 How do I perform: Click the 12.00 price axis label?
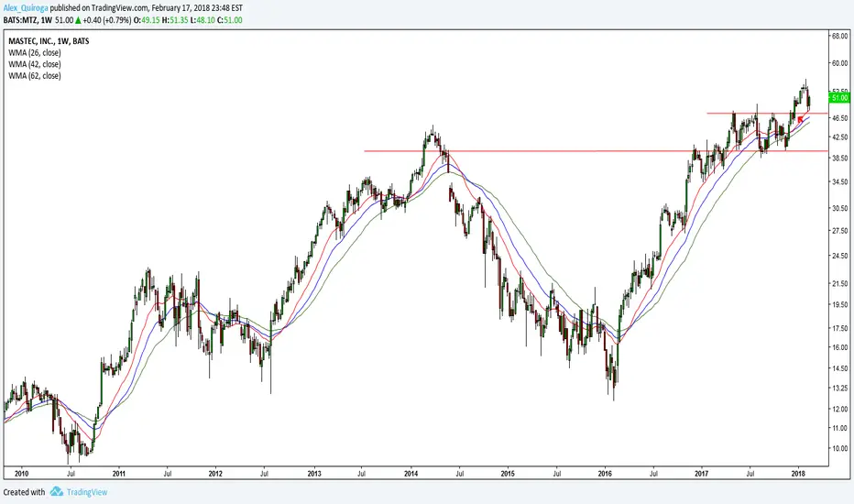840,410
